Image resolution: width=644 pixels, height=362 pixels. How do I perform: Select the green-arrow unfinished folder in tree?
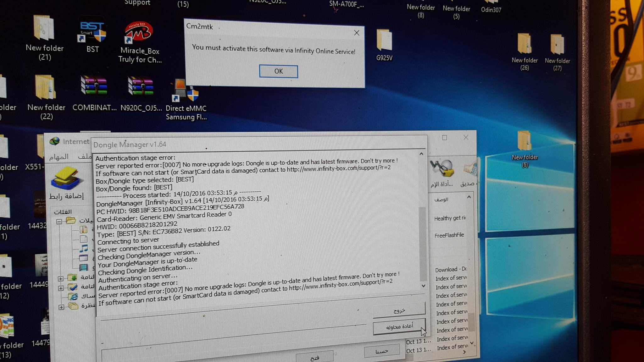[72, 277]
